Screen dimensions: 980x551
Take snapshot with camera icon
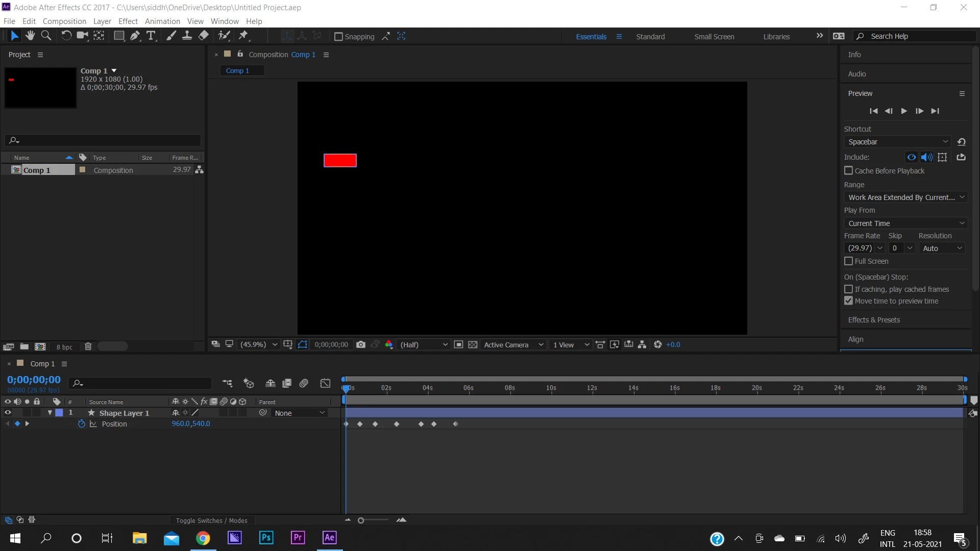point(361,344)
